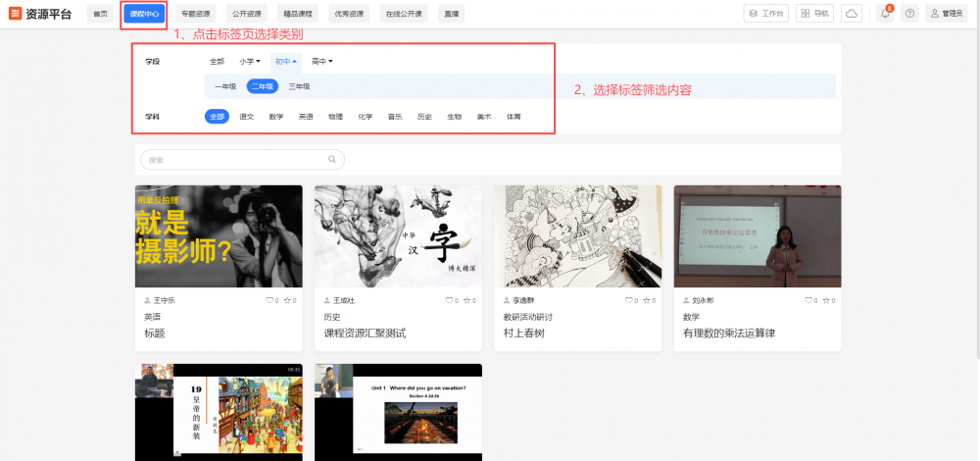This screenshot has width=980, height=461.
Task: Click the search magnifier icon
Action: [x=332, y=159]
